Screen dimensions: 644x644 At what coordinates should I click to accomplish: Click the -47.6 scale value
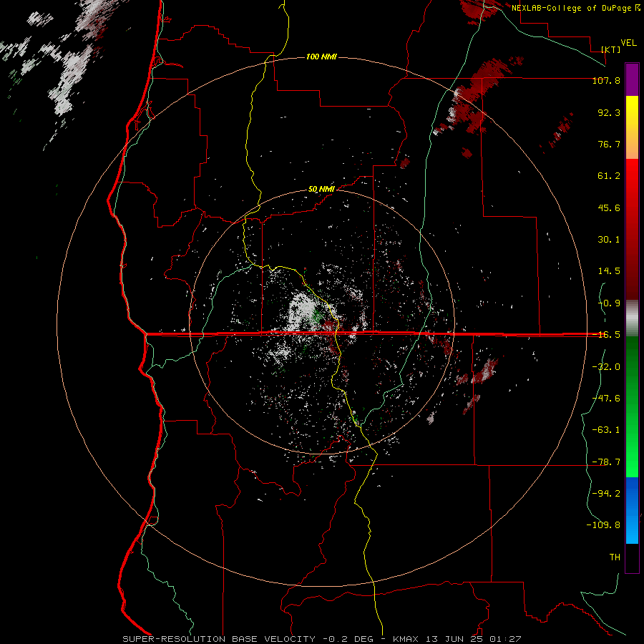point(606,399)
